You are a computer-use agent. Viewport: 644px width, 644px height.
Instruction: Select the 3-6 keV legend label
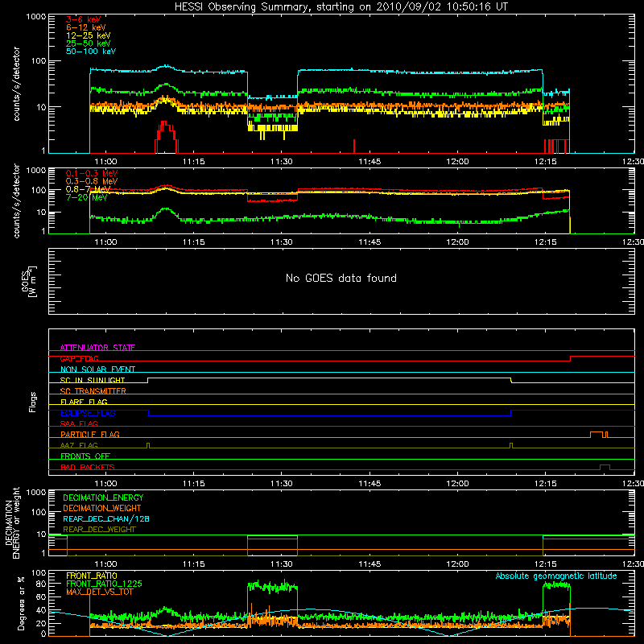point(83,19)
